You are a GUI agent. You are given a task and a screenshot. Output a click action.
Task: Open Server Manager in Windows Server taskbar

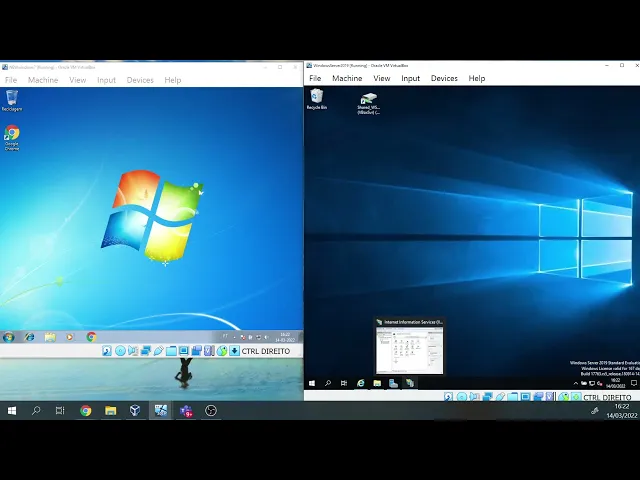pos(393,383)
